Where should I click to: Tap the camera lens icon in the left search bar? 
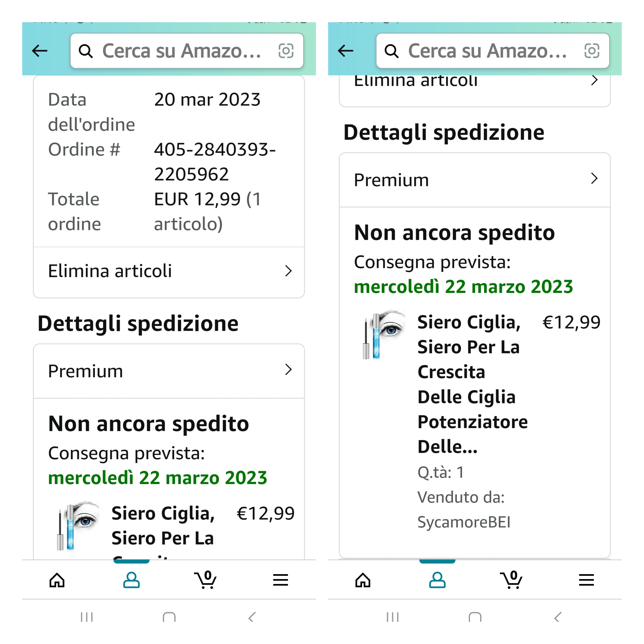coord(286,51)
